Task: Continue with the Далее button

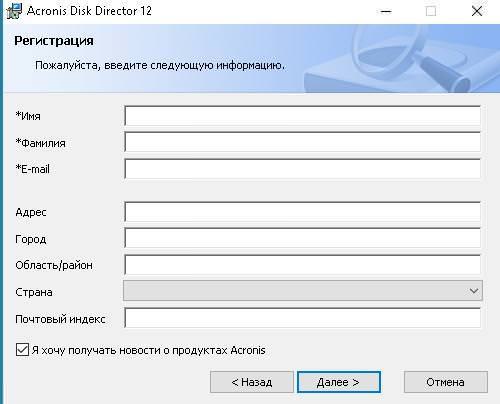Action: 338,382
